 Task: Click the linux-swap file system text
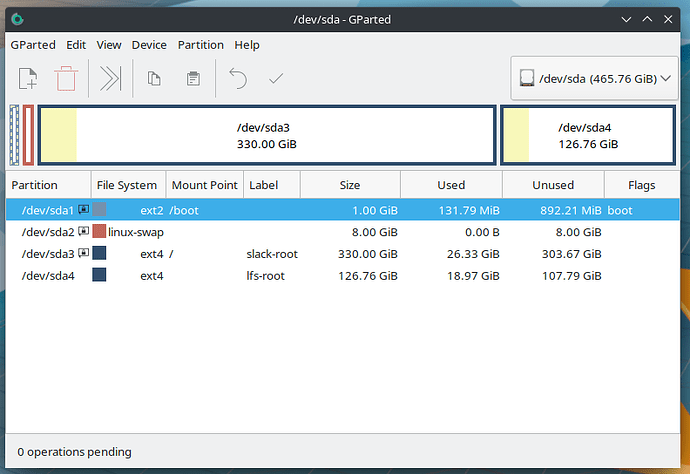coord(136,232)
